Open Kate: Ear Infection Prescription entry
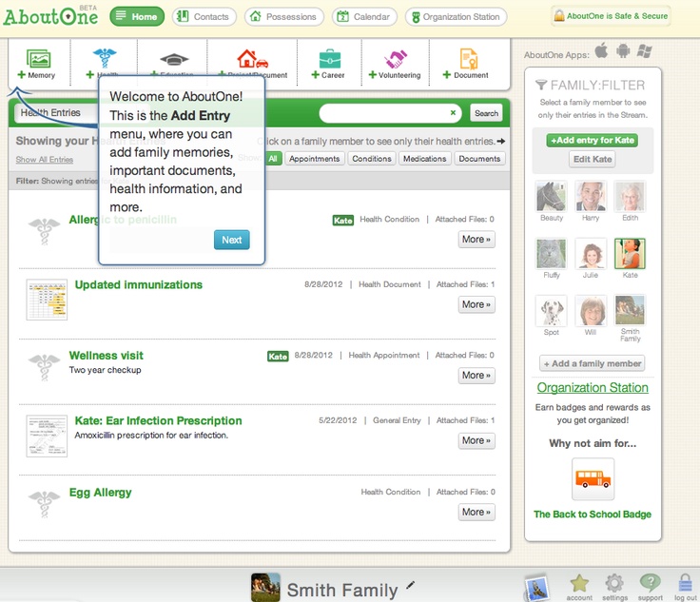The height and width of the screenshot is (602, 700). pyautogui.click(x=158, y=420)
